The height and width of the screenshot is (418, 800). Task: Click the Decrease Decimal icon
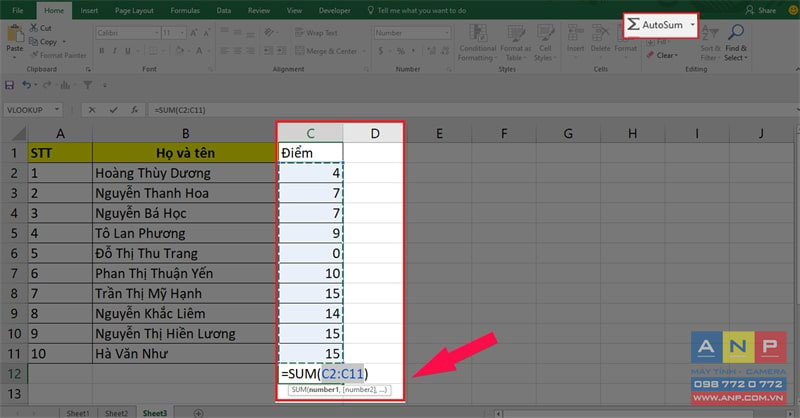click(x=445, y=51)
